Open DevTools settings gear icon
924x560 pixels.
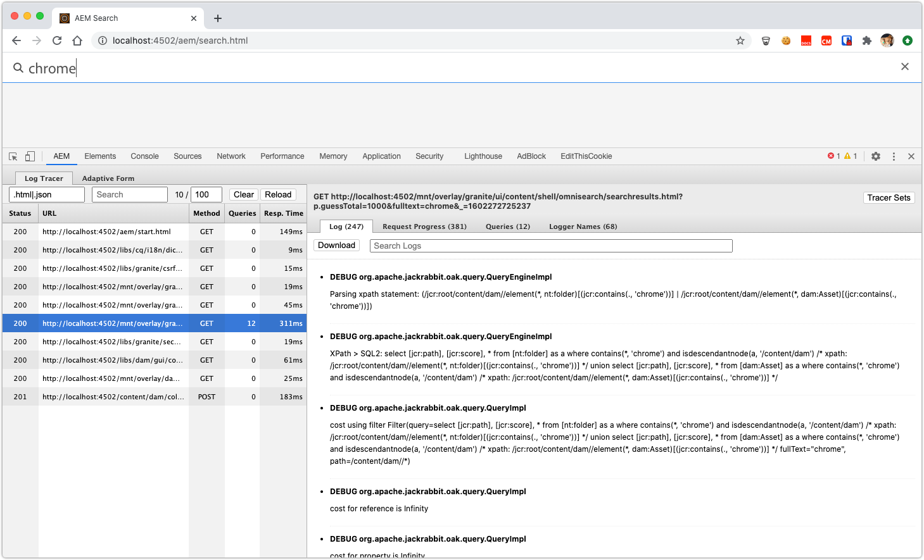(876, 156)
